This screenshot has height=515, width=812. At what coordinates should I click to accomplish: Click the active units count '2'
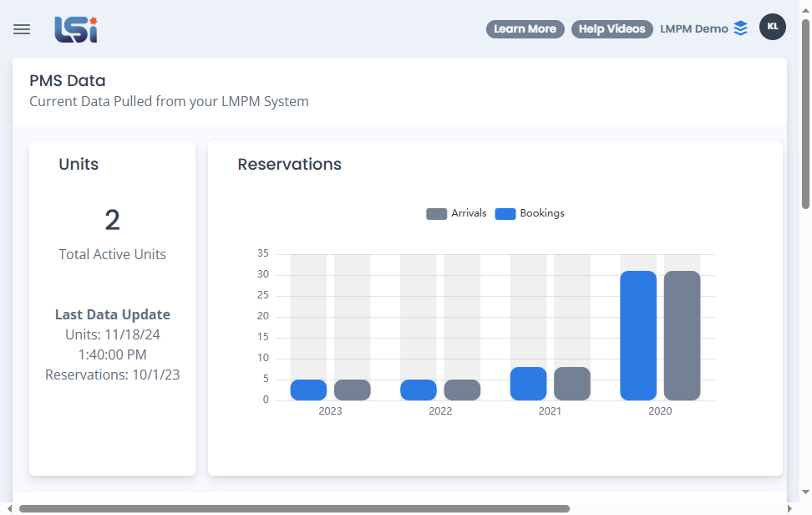click(x=113, y=220)
